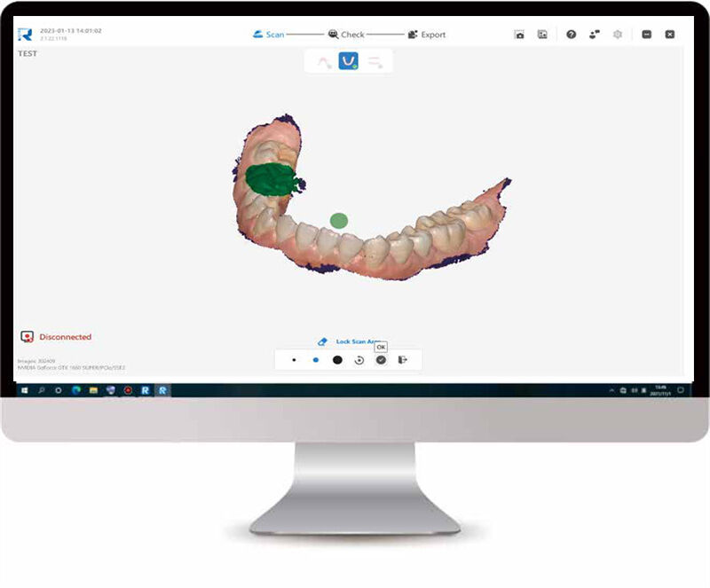Image resolution: width=710 pixels, height=588 pixels.
Task: Click the reset circular arrow icon
Action: click(359, 360)
